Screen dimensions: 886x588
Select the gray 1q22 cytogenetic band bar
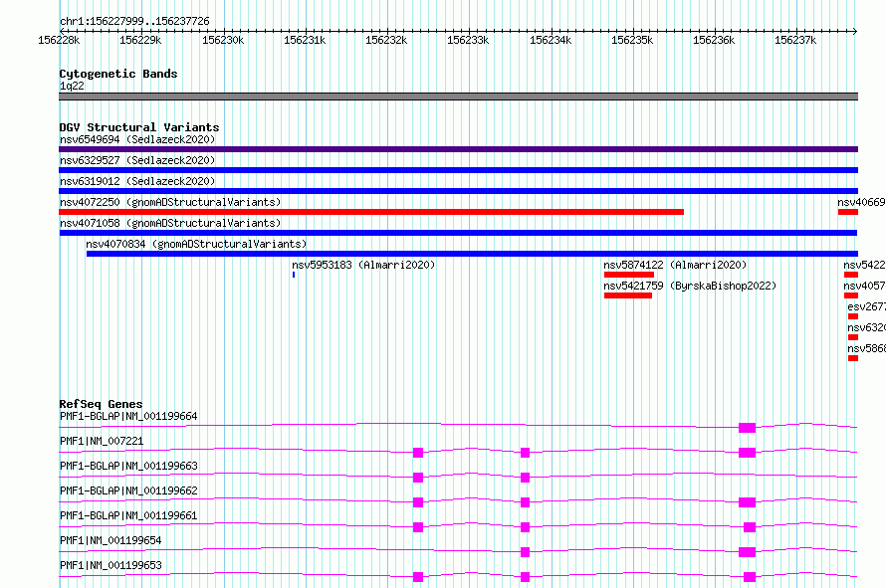458,97
